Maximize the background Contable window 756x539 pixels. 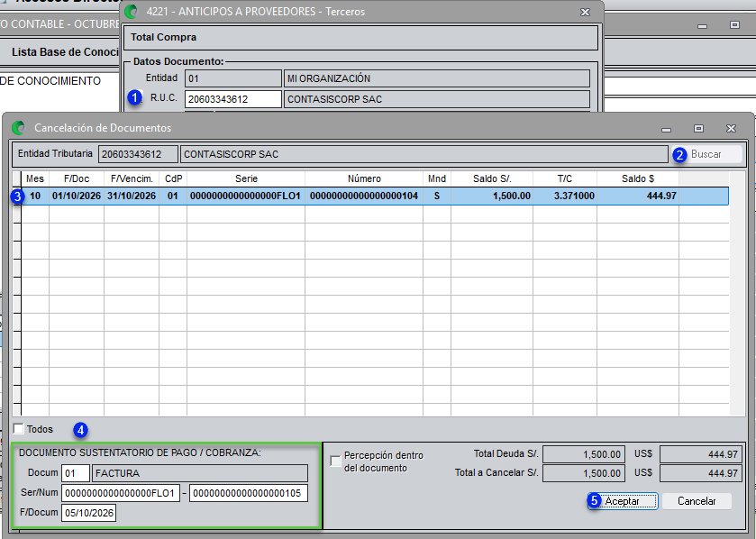point(734,24)
